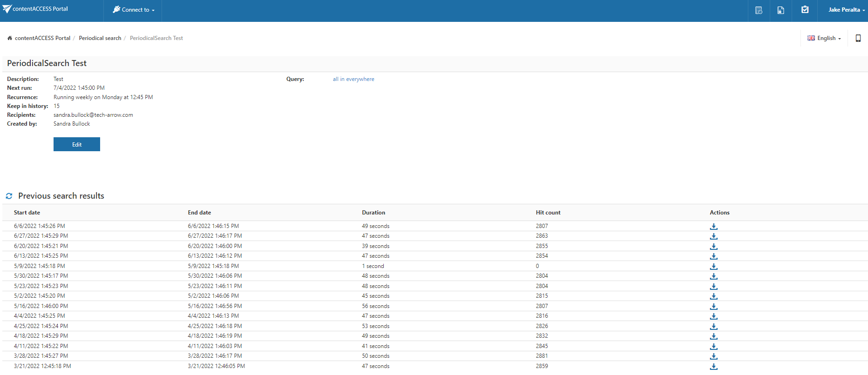The height and width of the screenshot is (375, 868).
Task: Click the contentACCESS Portal logo
Action: [35, 9]
